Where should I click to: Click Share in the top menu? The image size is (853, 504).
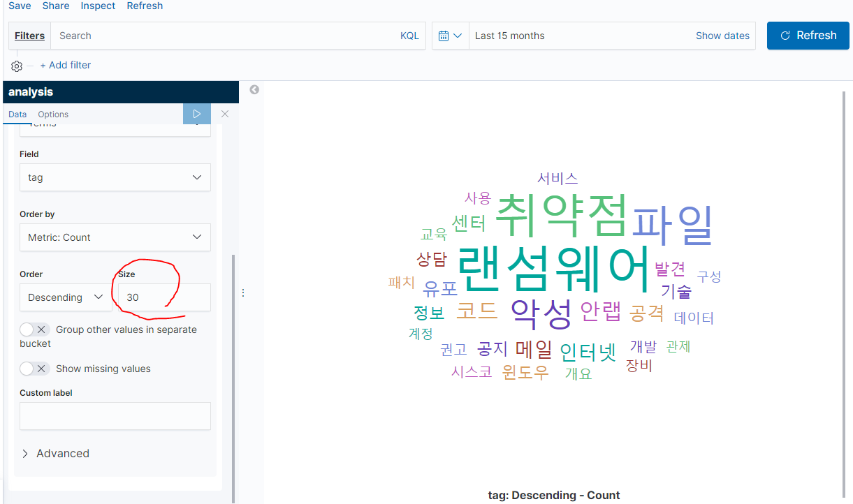click(56, 6)
